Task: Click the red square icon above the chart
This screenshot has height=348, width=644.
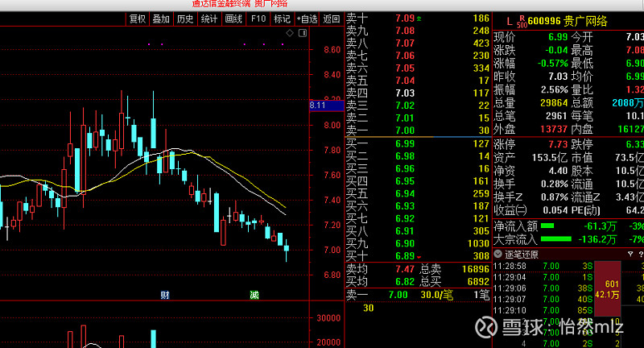Action: (301, 32)
